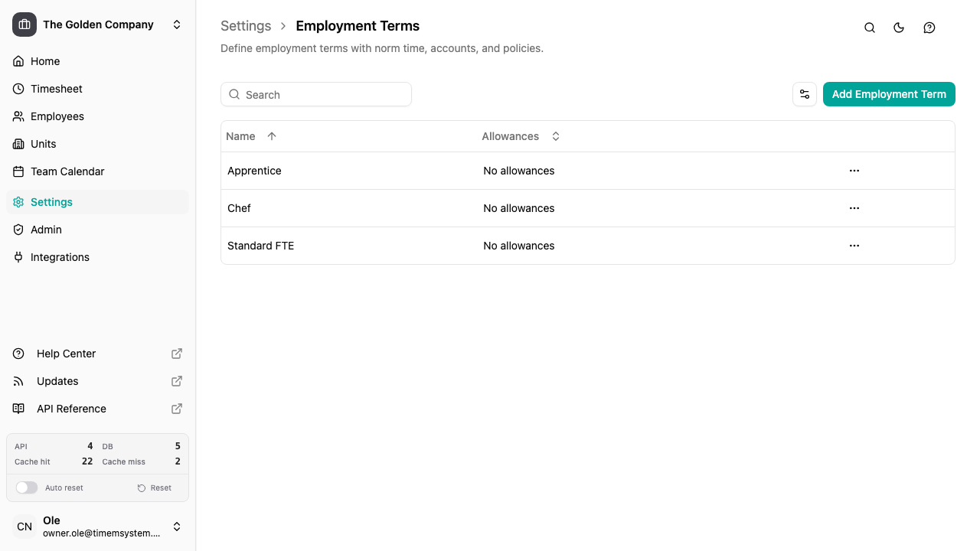The width and height of the screenshot is (980, 551).
Task: Open the actions menu for the Chef row
Action: 854,208
